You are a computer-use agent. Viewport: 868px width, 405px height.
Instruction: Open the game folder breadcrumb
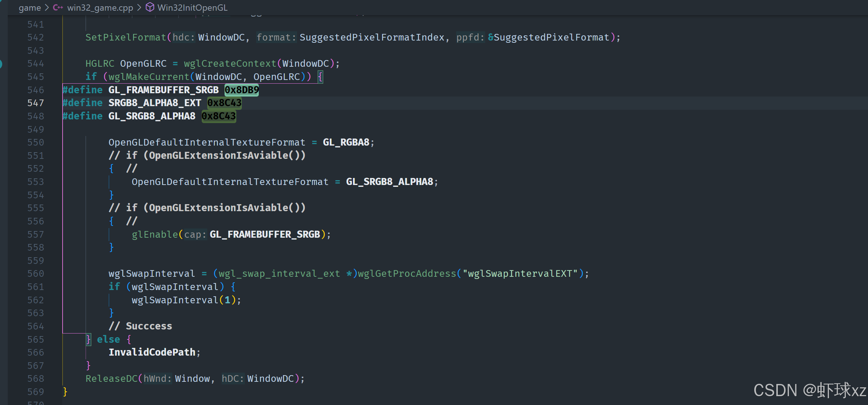(30, 8)
